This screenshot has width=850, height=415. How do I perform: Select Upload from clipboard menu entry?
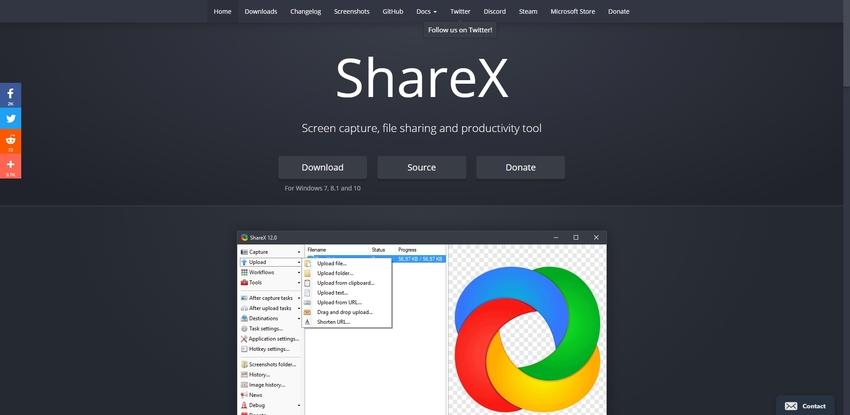click(345, 283)
